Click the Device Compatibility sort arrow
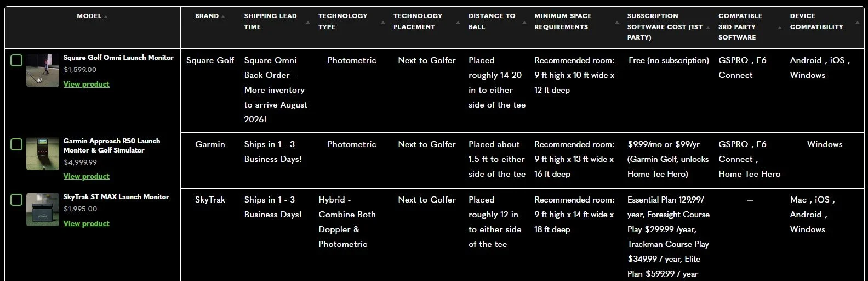Image resolution: width=868 pixels, height=281 pixels. click(857, 23)
